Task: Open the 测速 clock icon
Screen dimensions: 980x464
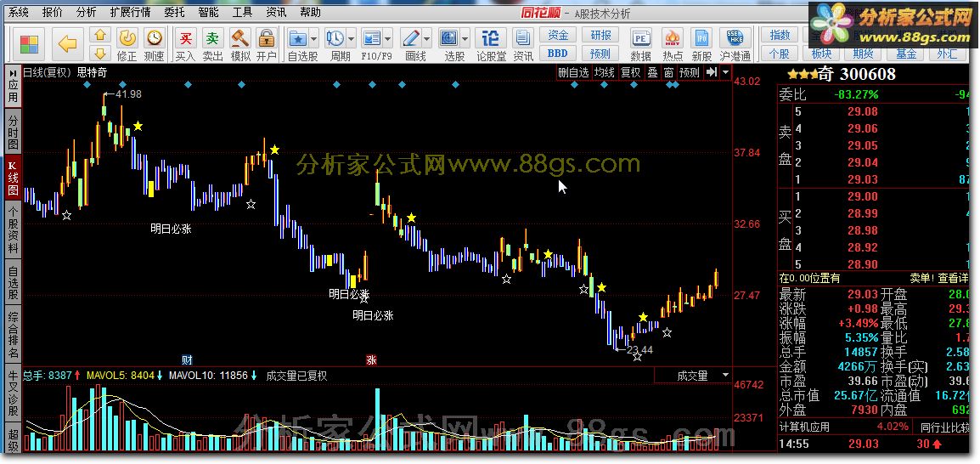Action: coord(154,38)
